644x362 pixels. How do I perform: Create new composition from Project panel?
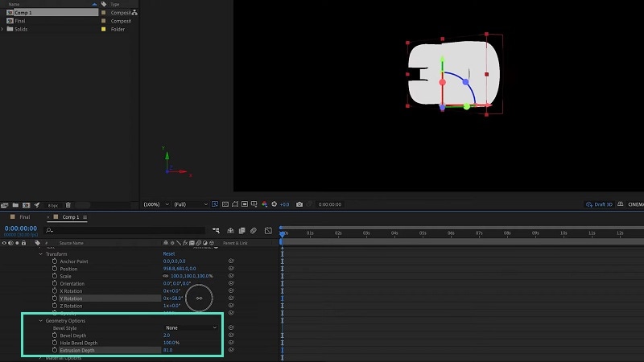click(x=27, y=205)
